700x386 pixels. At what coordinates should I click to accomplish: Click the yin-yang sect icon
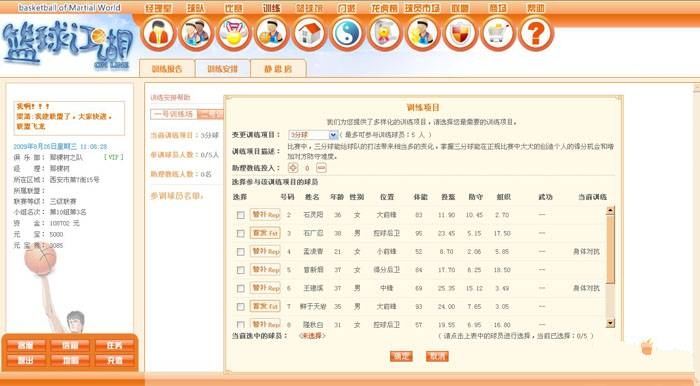pyautogui.click(x=346, y=34)
